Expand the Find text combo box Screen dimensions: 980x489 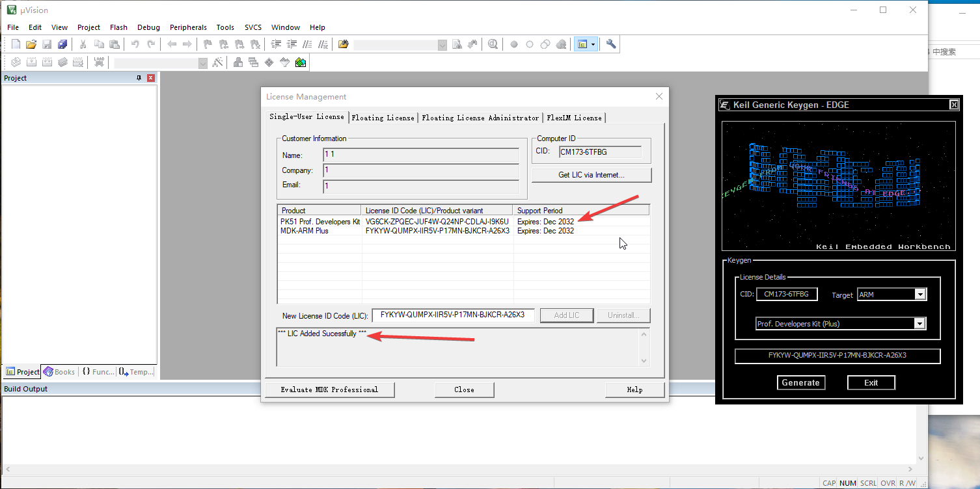(x=442, y=45)
